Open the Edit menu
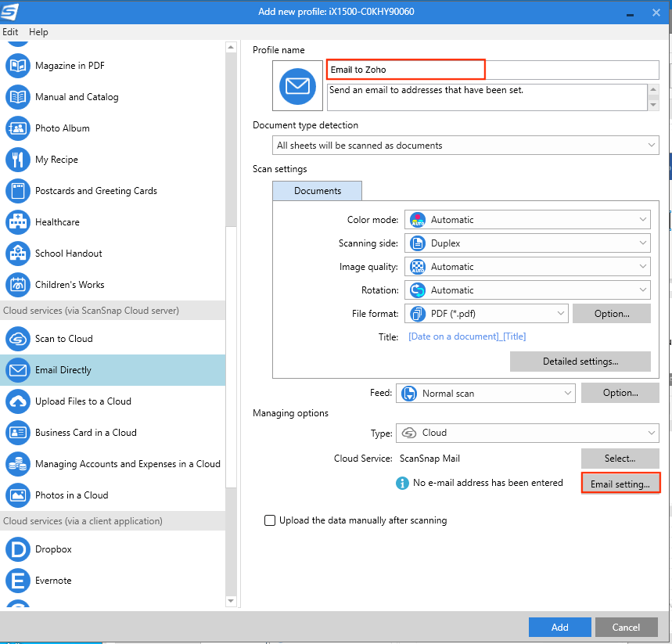Screen dimensions: 672x644 click(x=10, y=32)
